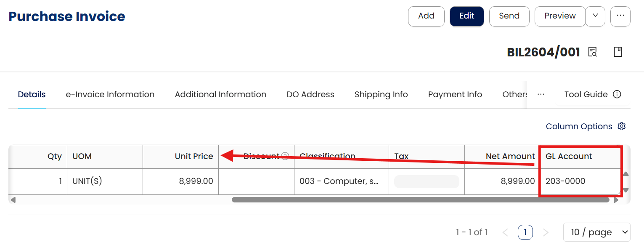Click the horizontal table scrollbar thumb
Screen dimensions: 644x250
421,200
